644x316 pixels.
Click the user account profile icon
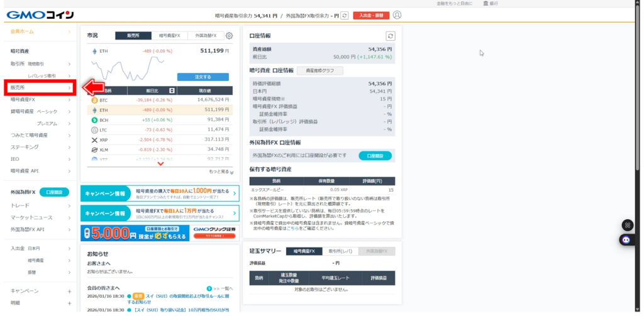click(x=397, y=15)
